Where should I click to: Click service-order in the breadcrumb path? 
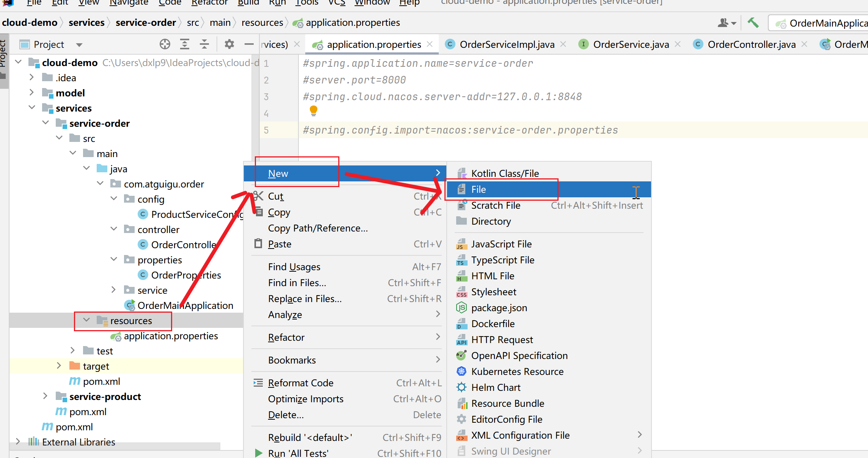(x=146, y=23)
